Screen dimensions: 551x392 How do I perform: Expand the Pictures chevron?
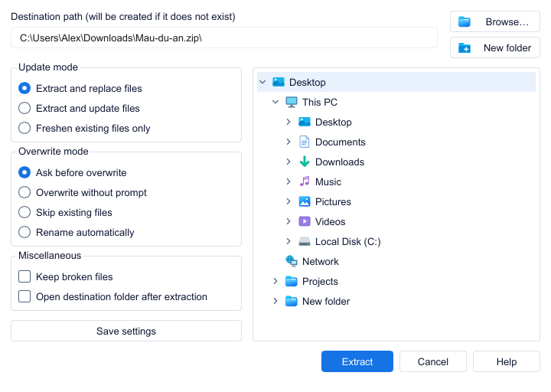click(x=289, y=201)
